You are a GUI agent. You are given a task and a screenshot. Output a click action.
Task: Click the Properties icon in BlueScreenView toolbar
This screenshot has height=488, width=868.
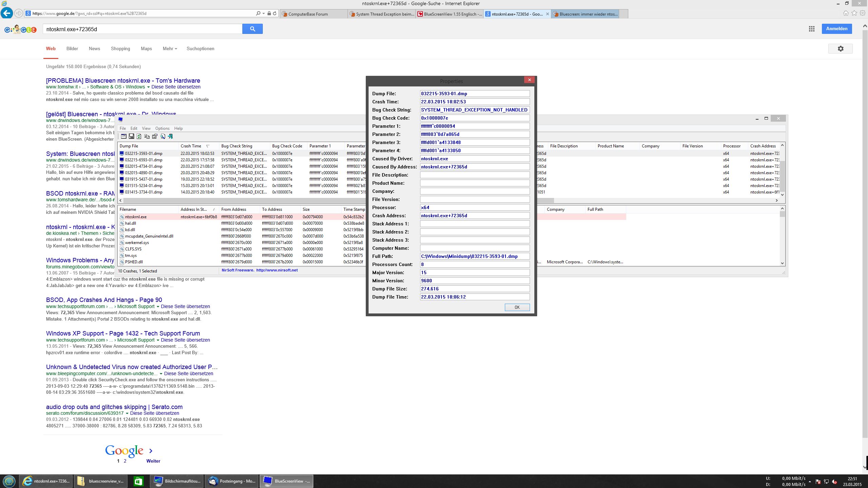tap(155, 136)
